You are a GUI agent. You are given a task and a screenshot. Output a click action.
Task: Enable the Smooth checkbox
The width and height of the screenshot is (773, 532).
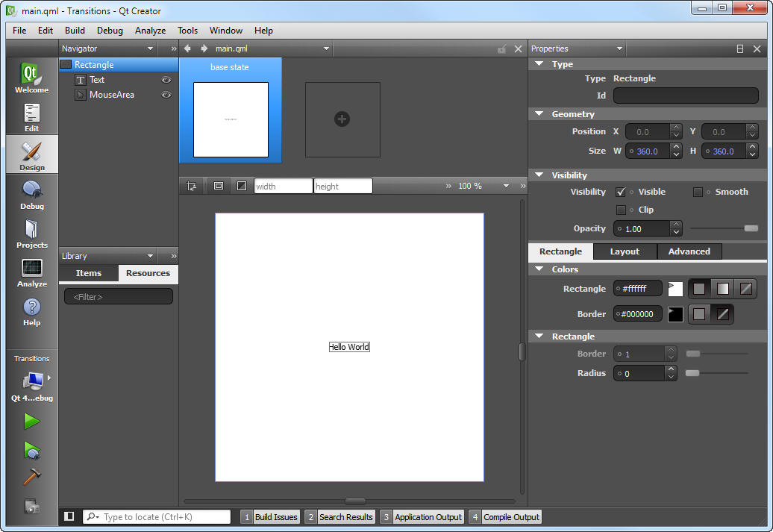click(698, 192)
